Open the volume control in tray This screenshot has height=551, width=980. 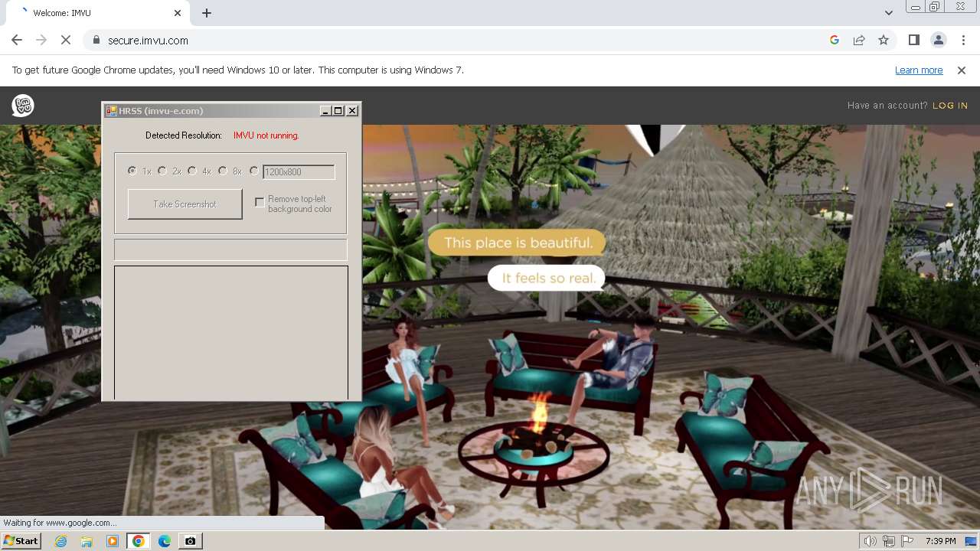871,541
